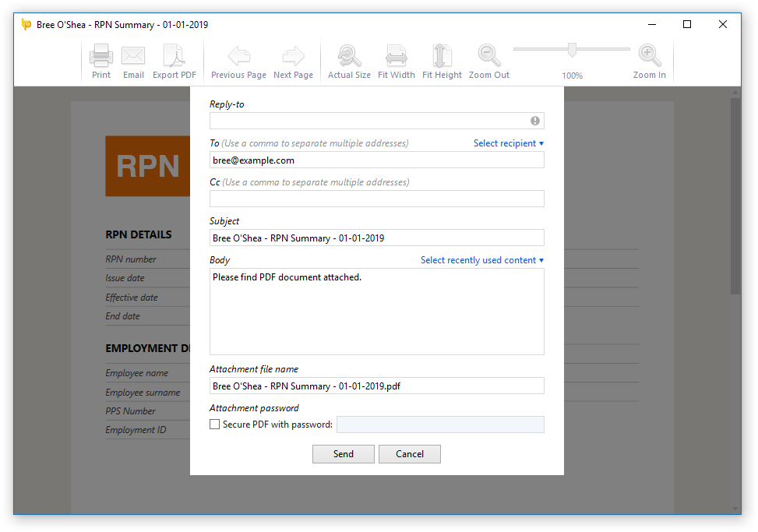This screenshot has height=532, width=758.
Task: Click the Zoom In magnifier
Action: click(x=649, y=55)
